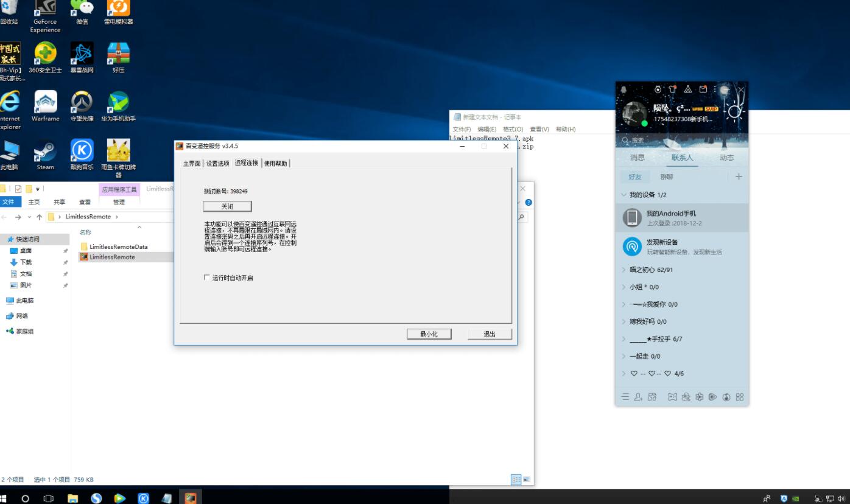Open 格式(O) menu in Notepad
The height and width of the screenshot is (504, 850).
[x=513, y=129]
